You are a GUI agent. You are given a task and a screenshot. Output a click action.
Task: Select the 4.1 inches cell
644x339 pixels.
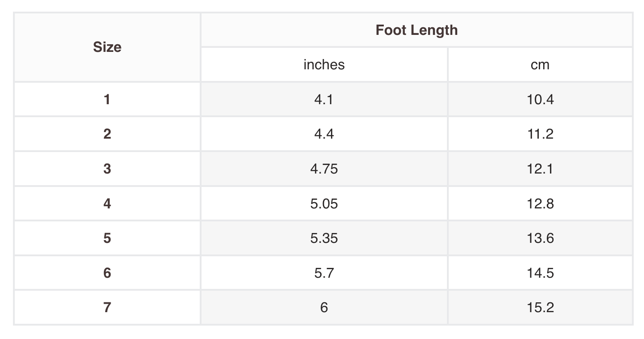[324, 99]
